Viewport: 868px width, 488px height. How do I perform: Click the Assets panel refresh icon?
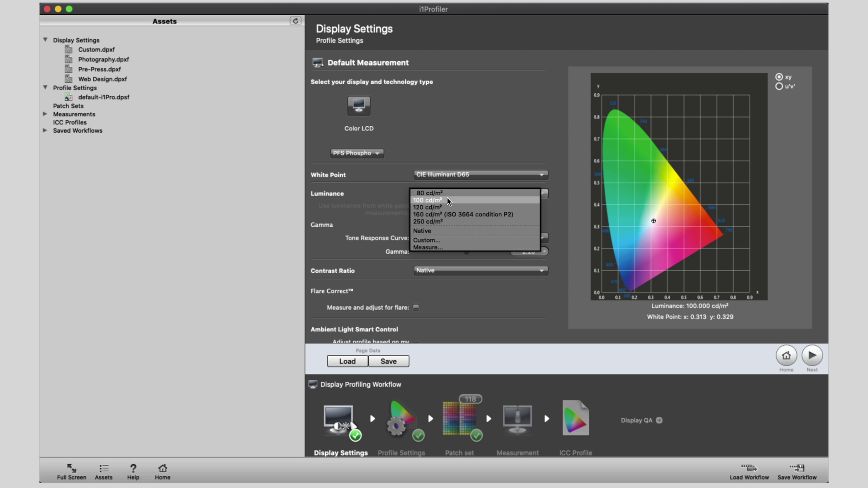coord(296,21)
